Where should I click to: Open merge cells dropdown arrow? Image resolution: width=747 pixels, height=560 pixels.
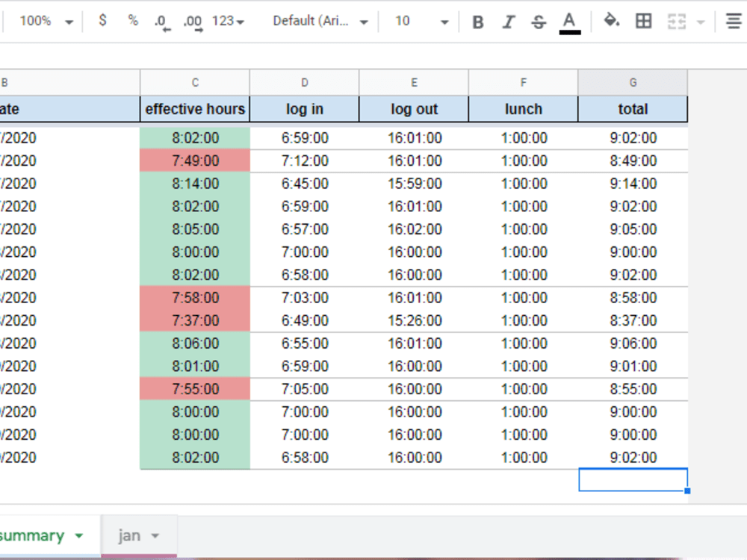pos(701,22)
